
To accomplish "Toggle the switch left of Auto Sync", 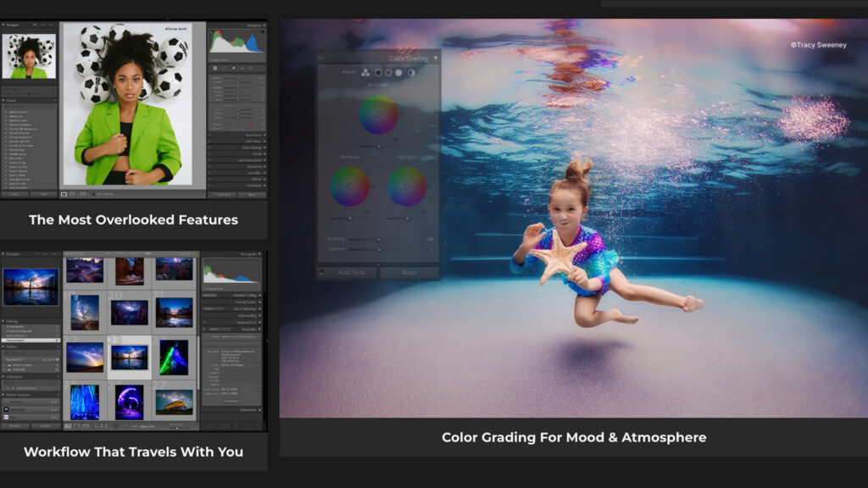I will click(x=322, y=273).
